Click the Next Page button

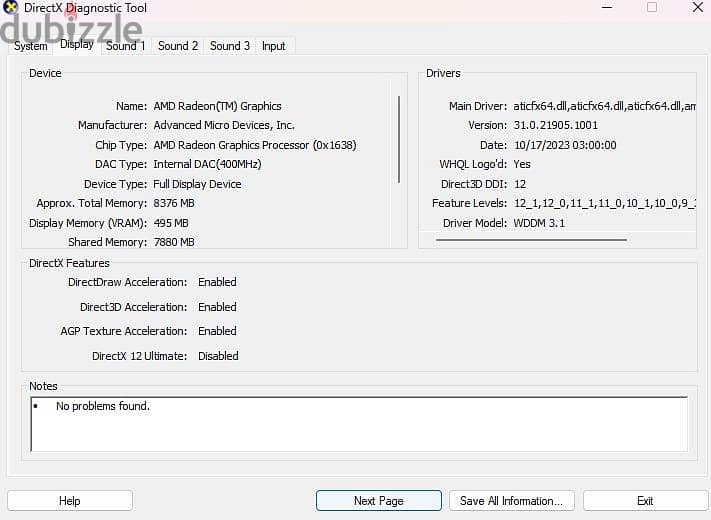tap(379, 501)
